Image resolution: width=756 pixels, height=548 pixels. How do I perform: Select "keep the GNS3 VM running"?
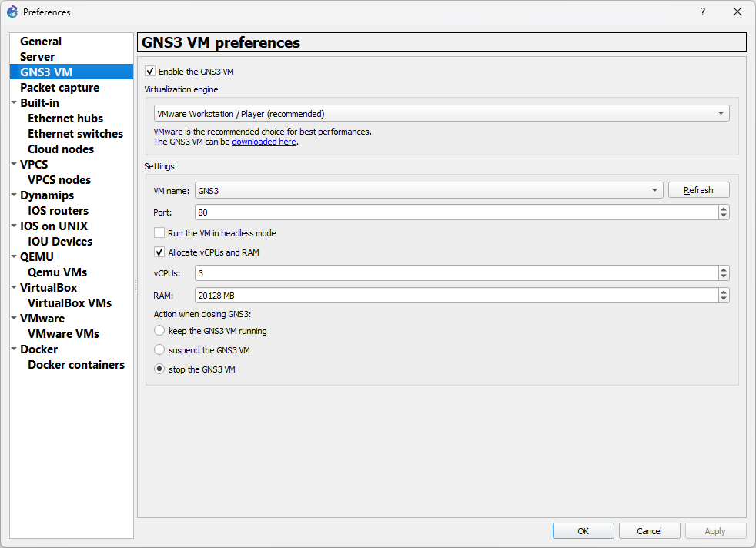click(159, 330)
